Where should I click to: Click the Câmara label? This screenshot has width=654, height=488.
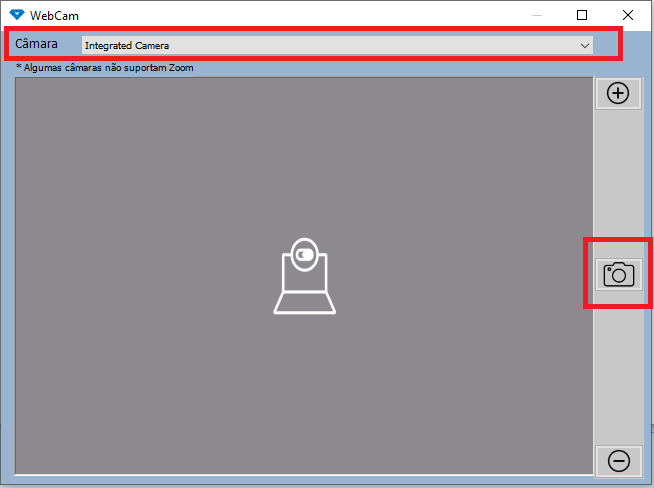[x=36, y=44]
